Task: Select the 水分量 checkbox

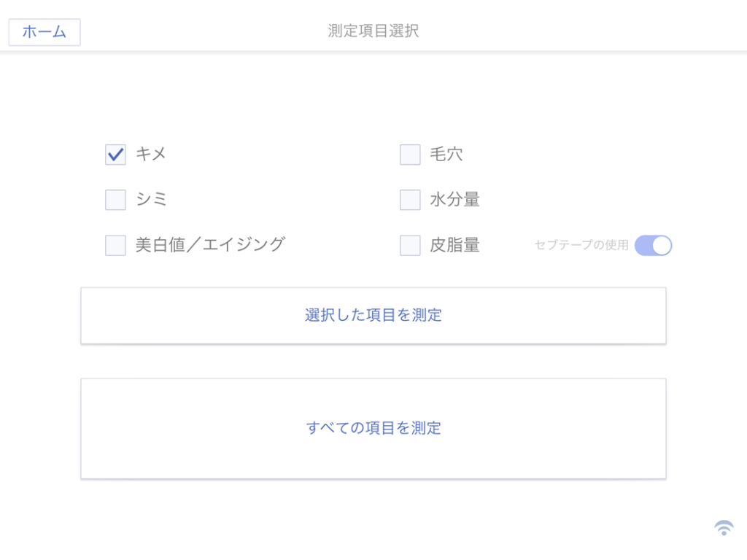Action: tap(410, 200)
